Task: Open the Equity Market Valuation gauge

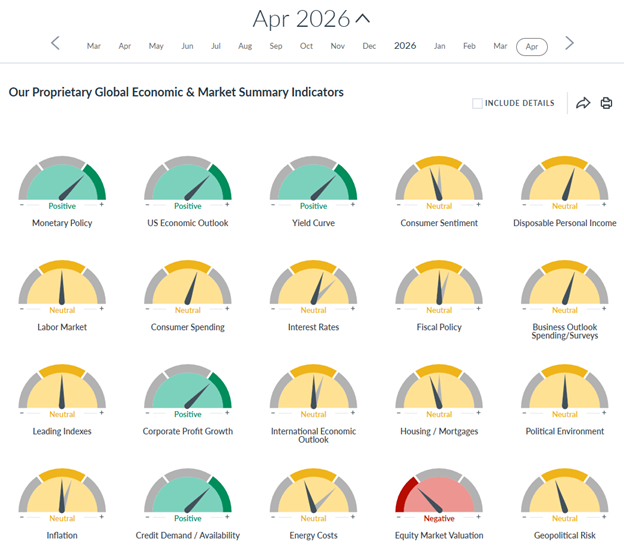Action: [x=439, y=496]
